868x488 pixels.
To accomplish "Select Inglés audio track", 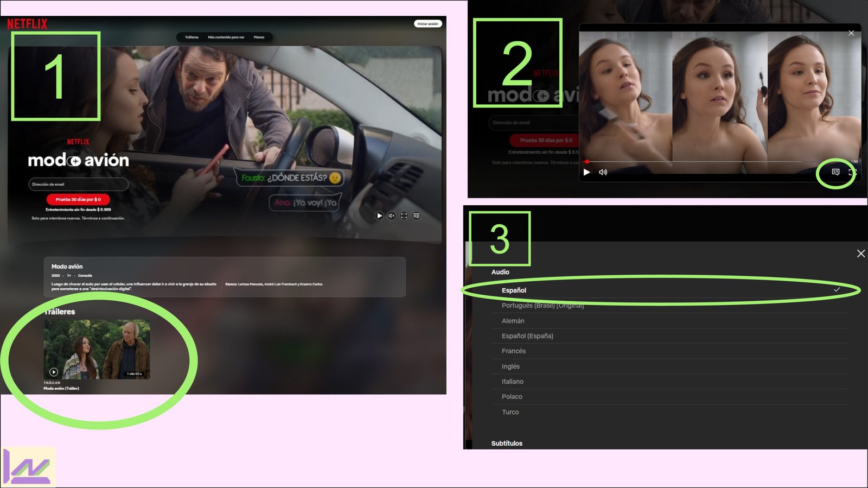I will (670, 366).
